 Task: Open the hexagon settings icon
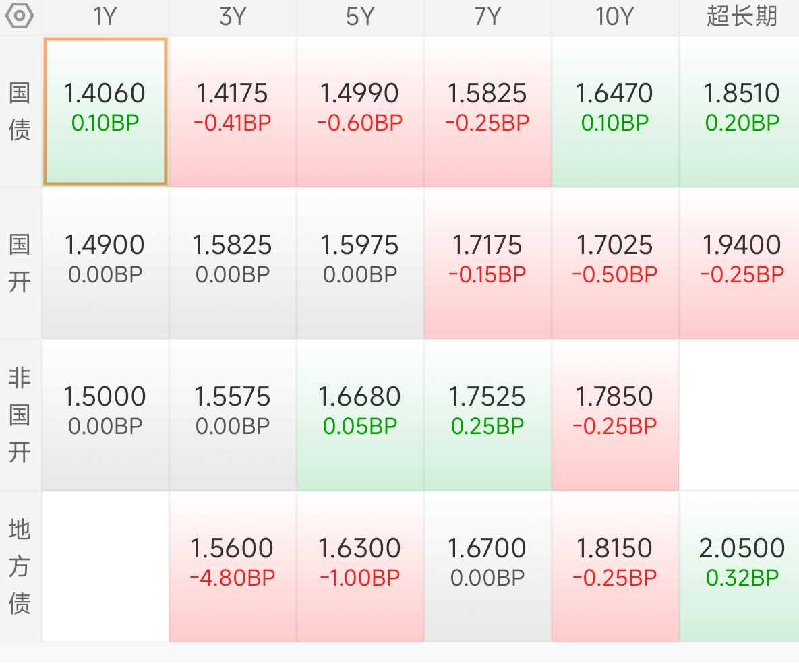point(20,16)
